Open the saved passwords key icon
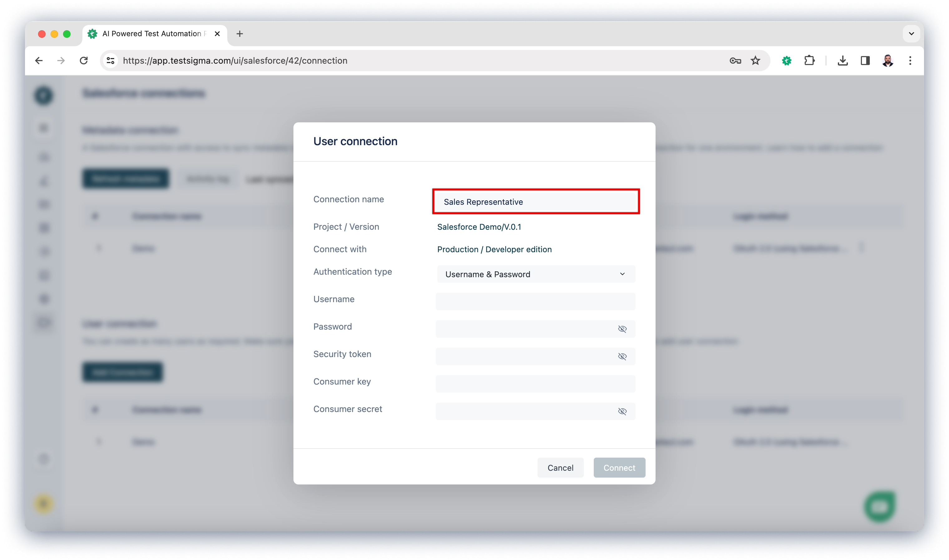949x560 pixels. click(735, 60)
